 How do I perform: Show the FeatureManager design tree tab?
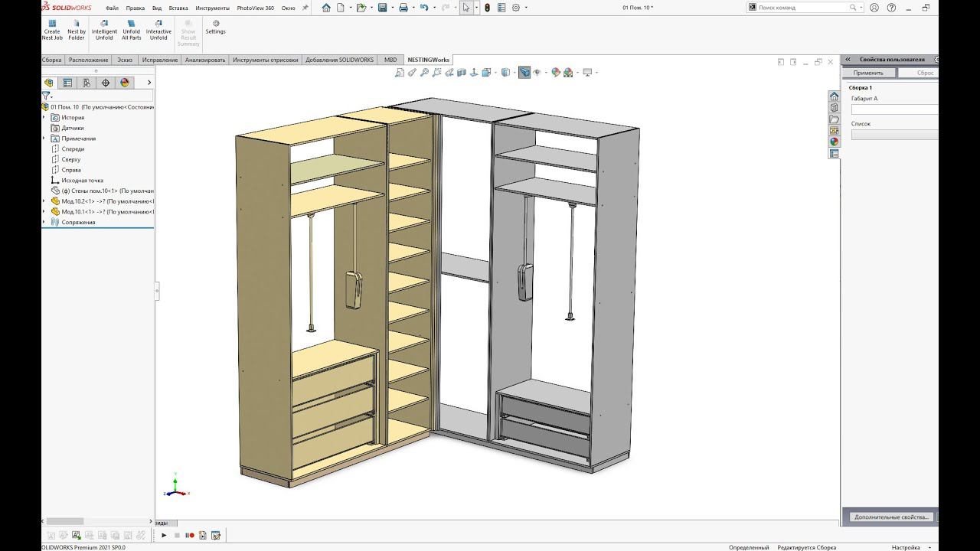click(49, 83)
